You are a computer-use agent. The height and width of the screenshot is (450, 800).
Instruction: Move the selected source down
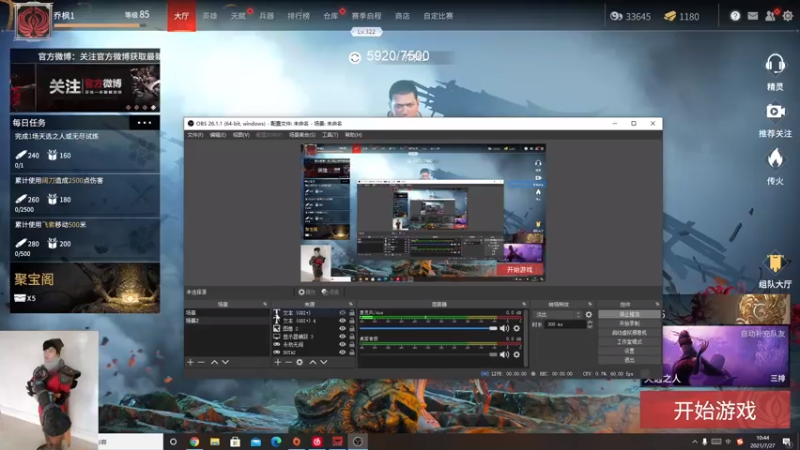click(x=323, y=362)
